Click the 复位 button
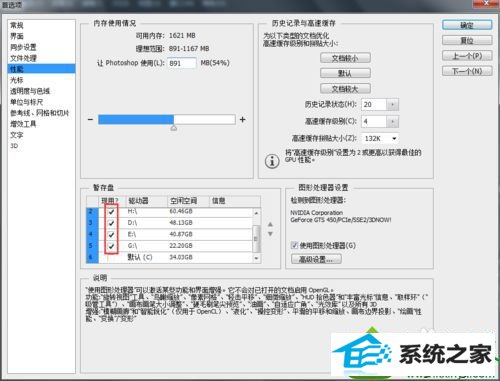500x381 pixels. point(467,41)
